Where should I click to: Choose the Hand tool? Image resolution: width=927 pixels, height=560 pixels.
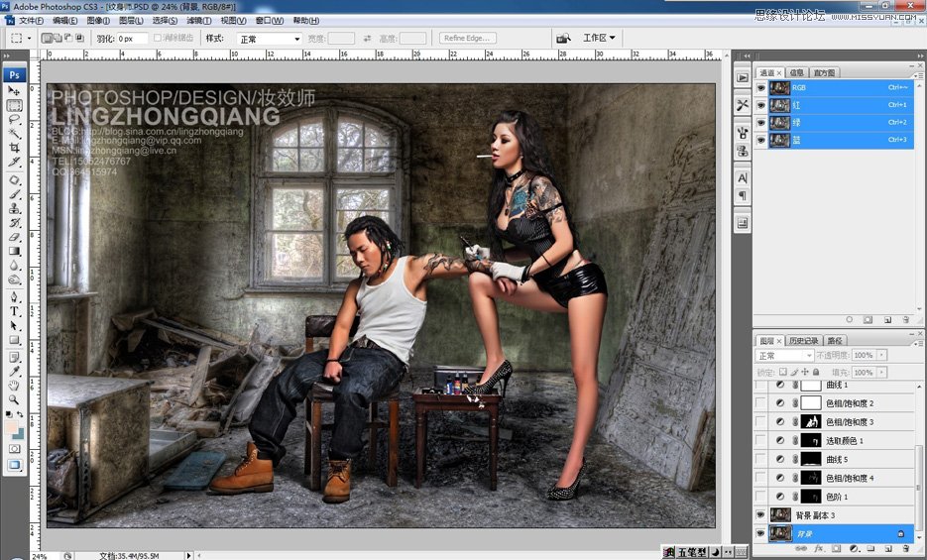tap(15, 385)
